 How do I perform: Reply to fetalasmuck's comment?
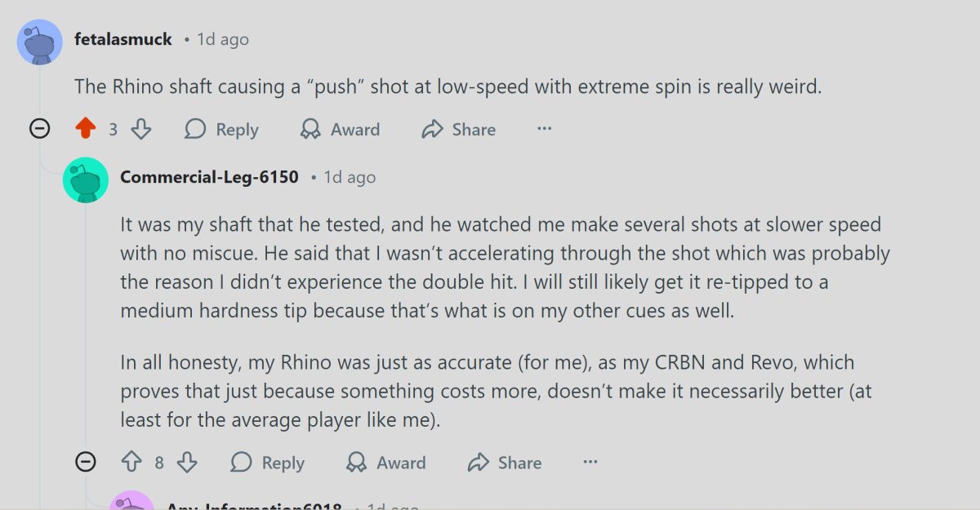point(221,129)
